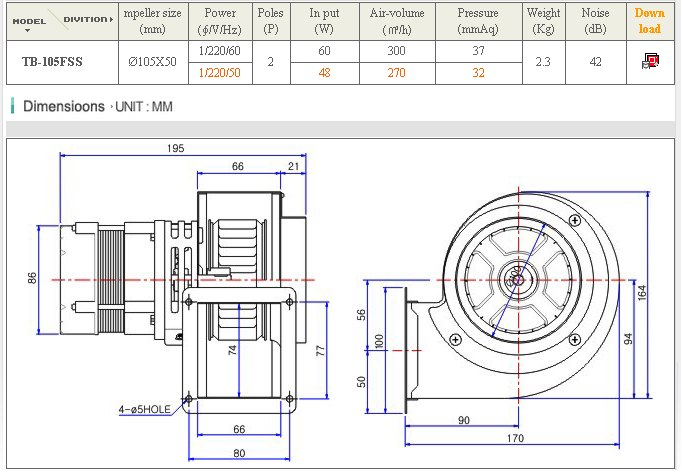The image size is (682, 476).
Task: Select the orange 1/220/50 power row
Action: (x=219, y=72)
